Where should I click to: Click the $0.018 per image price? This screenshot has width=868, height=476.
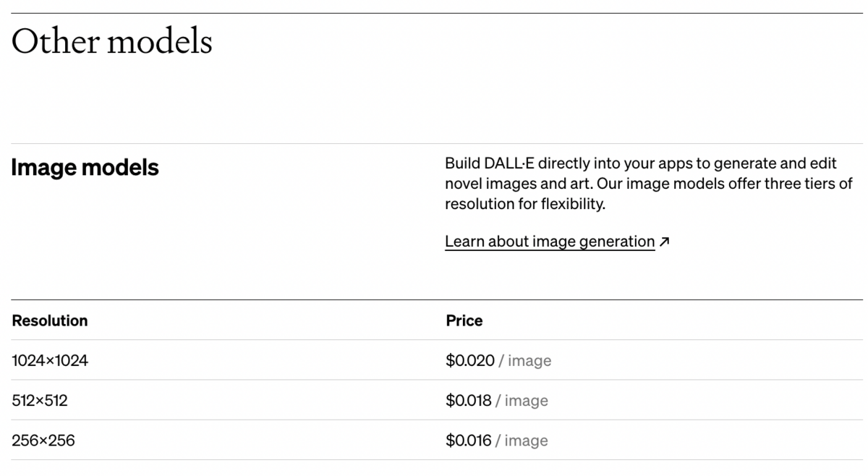497,400
